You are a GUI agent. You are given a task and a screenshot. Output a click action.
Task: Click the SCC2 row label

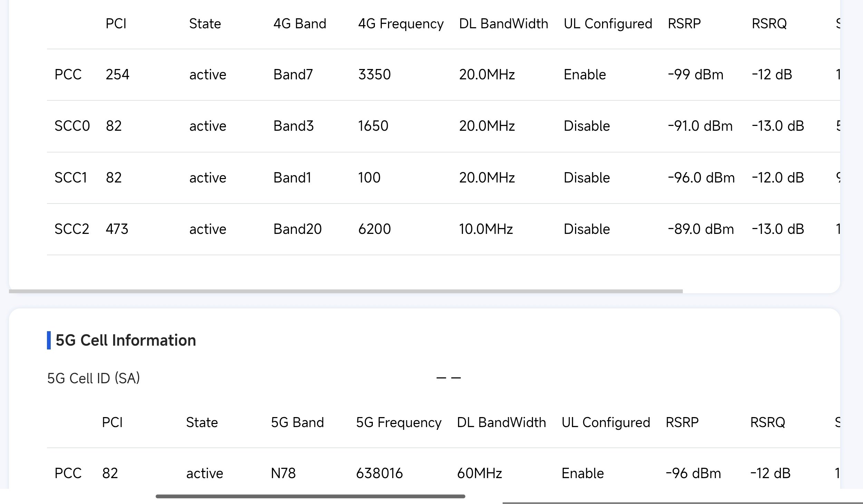[72, 229]
